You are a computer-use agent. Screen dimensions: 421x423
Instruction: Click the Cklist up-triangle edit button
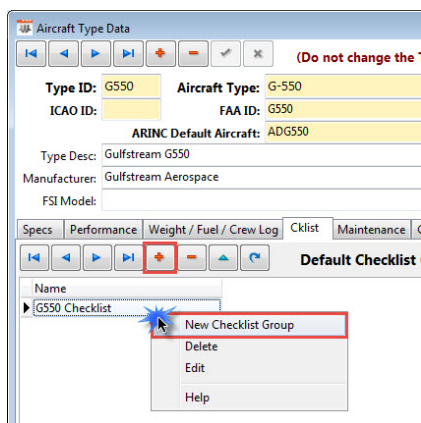point(223,258)
